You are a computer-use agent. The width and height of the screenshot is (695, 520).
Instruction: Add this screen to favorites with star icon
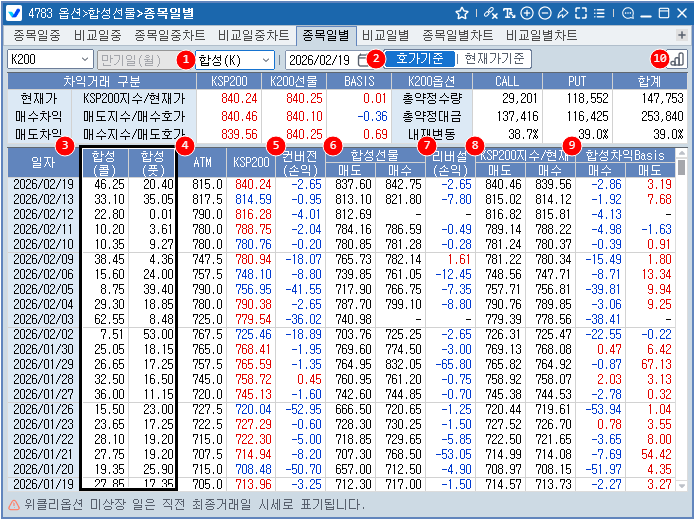point(461,13)
